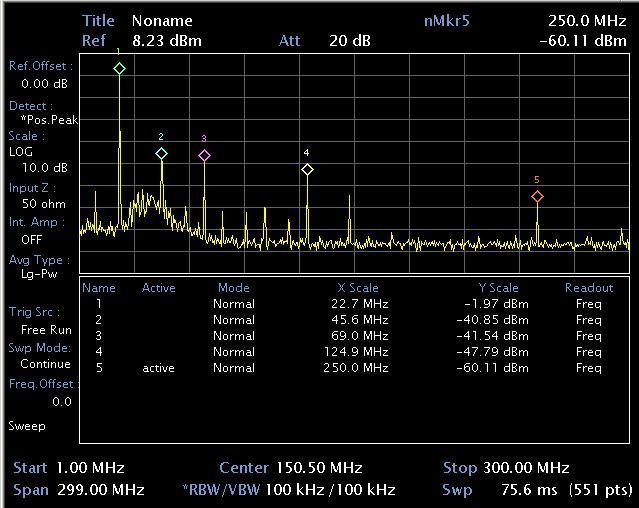The height and width of the screenshot is (508, 639).
Task: Click the Continue sweep mode value
Action: (46, 364)
